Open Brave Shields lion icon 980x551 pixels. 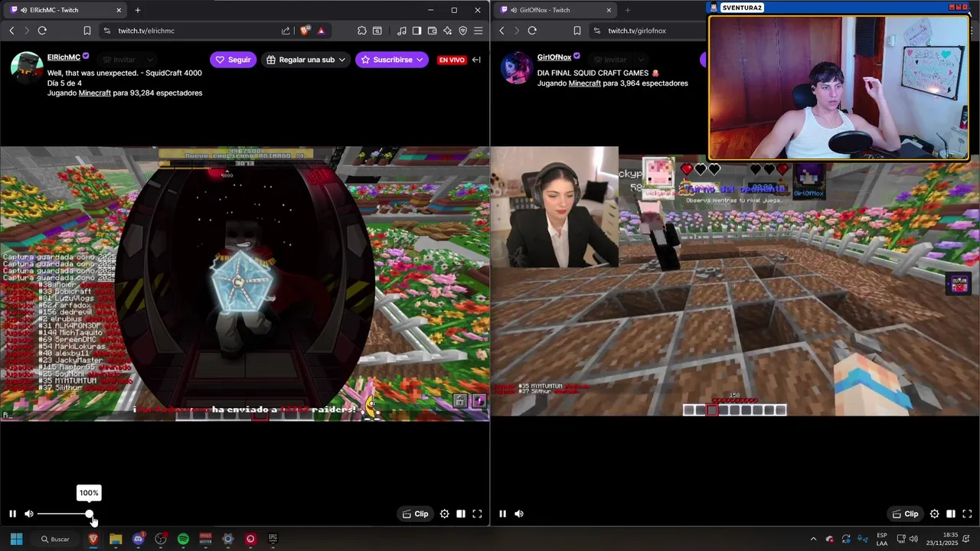[x=305, y=31]
